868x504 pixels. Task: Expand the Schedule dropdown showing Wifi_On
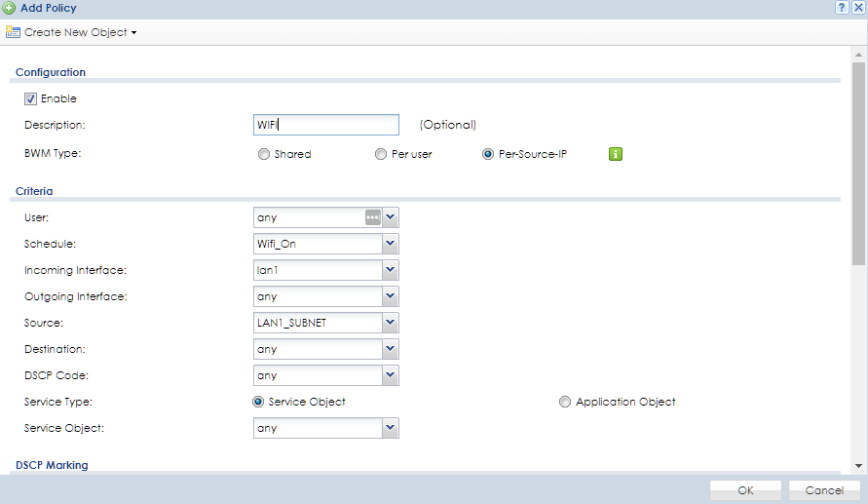pyautogui.click(x=390, y=244)
